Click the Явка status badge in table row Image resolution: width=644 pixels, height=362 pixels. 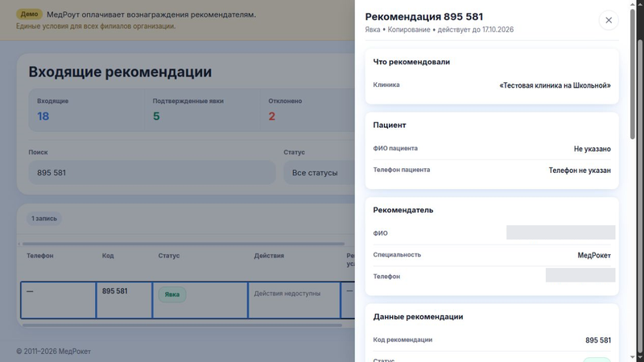[x=172, y=294]
